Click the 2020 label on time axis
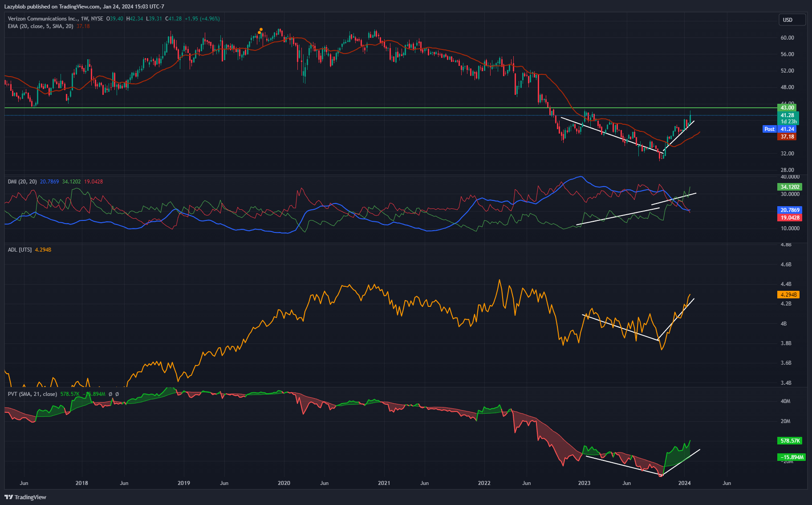Image resolution: width=812 pixels, height=505 pixels. coord(284,483)
